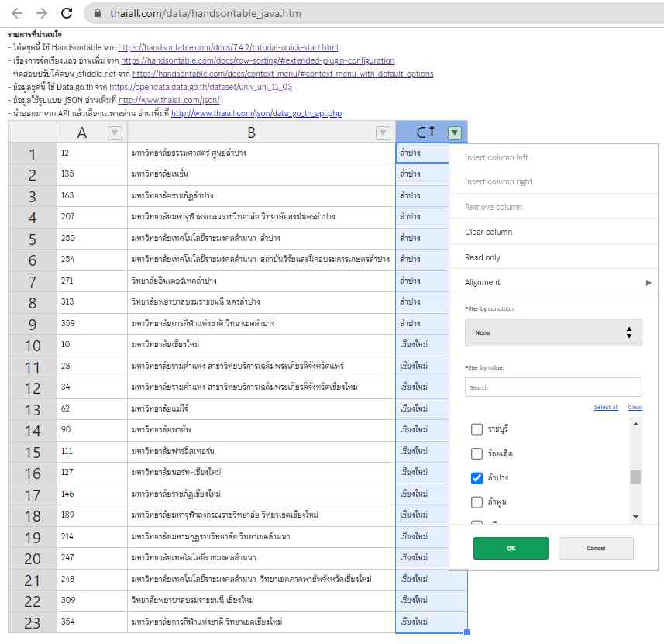Click the sort arrow in column C header
Image resolution: width=664 pixels, height=644 pixels.
[x=432, y=132]
